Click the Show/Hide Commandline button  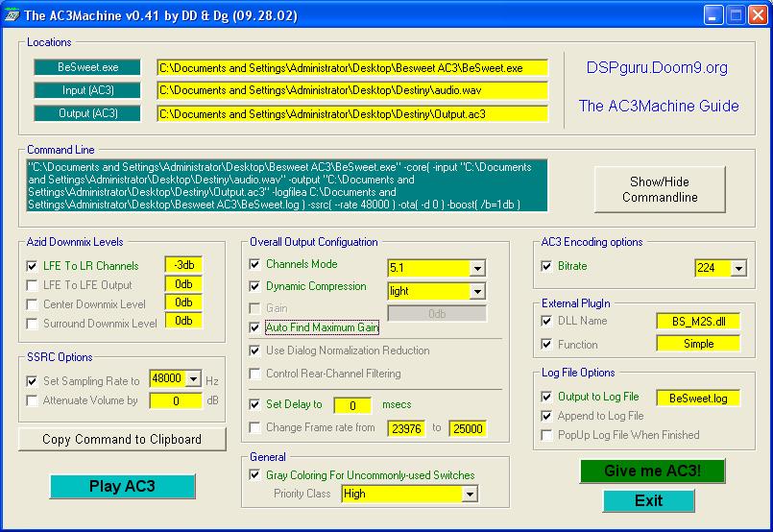[x=660, y=189]
